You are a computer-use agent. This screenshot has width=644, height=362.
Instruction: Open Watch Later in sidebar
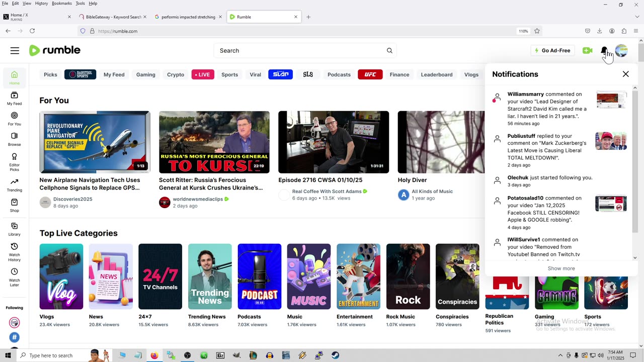pos(15,278)
